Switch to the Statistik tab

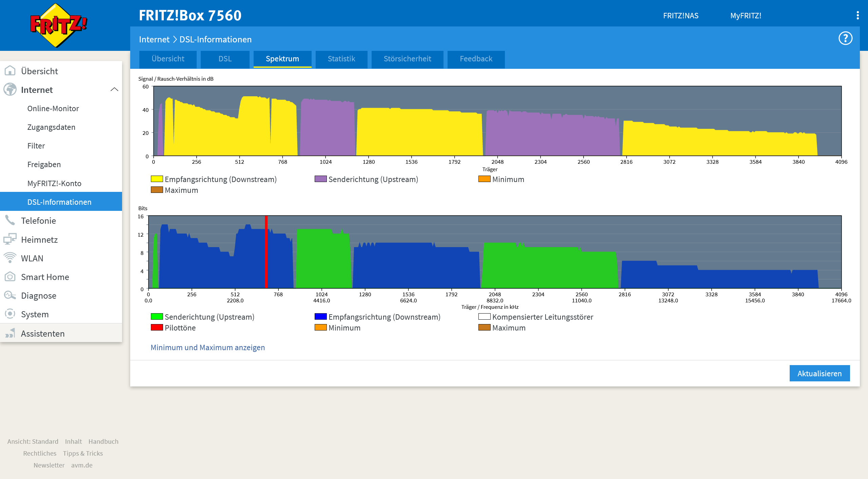click(341, 59)
